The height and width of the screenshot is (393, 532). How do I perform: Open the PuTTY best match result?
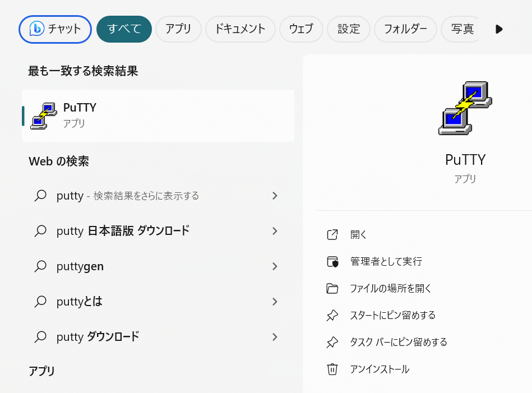pyautogui.click(x=158, y=115)
